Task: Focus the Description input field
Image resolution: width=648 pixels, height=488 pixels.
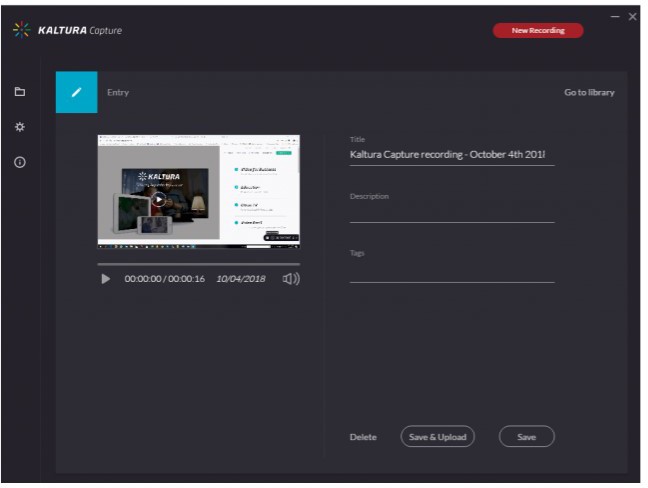Action: pyautogui.click(x=451, y=212)
